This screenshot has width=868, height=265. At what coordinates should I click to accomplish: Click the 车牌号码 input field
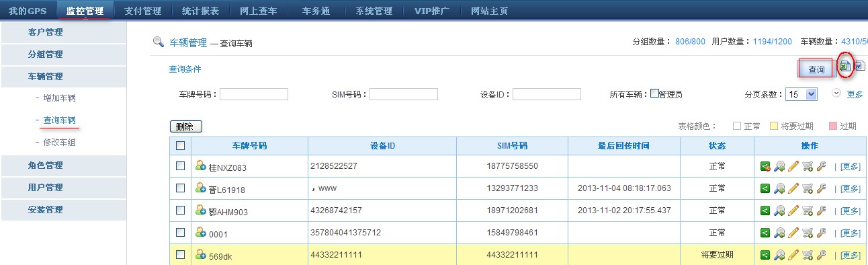click(254, 94)
